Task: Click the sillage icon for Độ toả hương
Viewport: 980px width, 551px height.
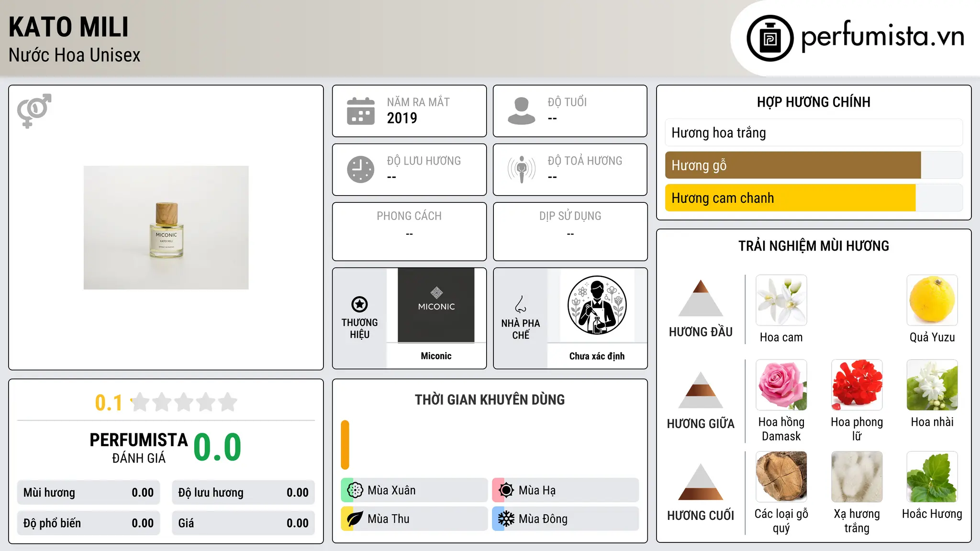Action: click(x=522, y=169)
